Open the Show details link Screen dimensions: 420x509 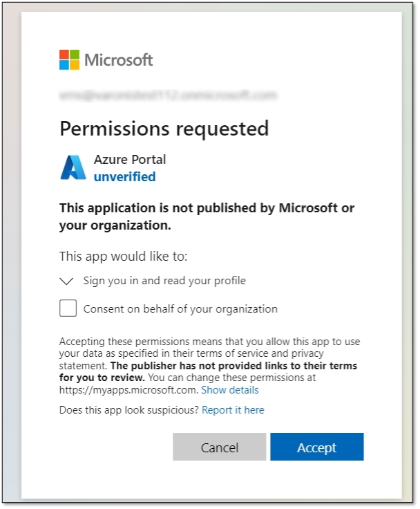pos(230,390)
